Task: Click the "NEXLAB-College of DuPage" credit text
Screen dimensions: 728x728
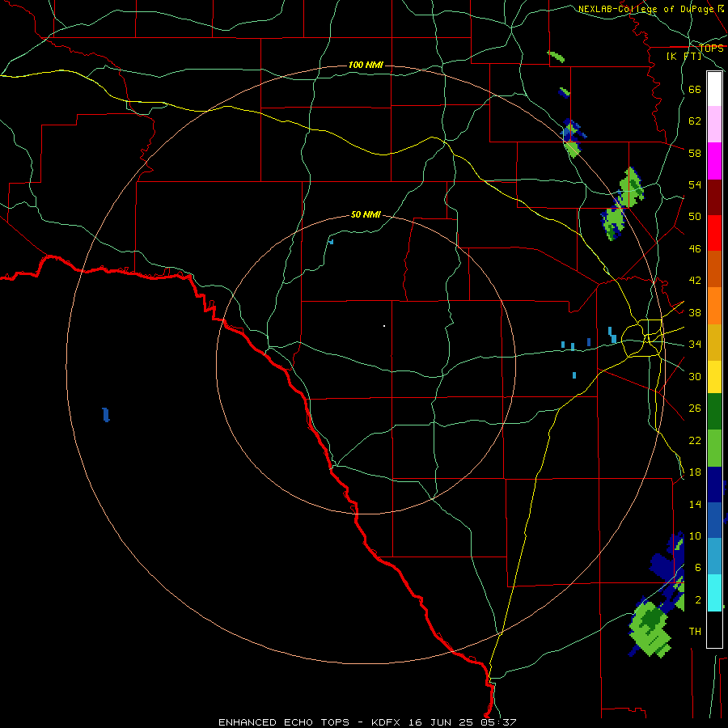Action: click(645, 9)
